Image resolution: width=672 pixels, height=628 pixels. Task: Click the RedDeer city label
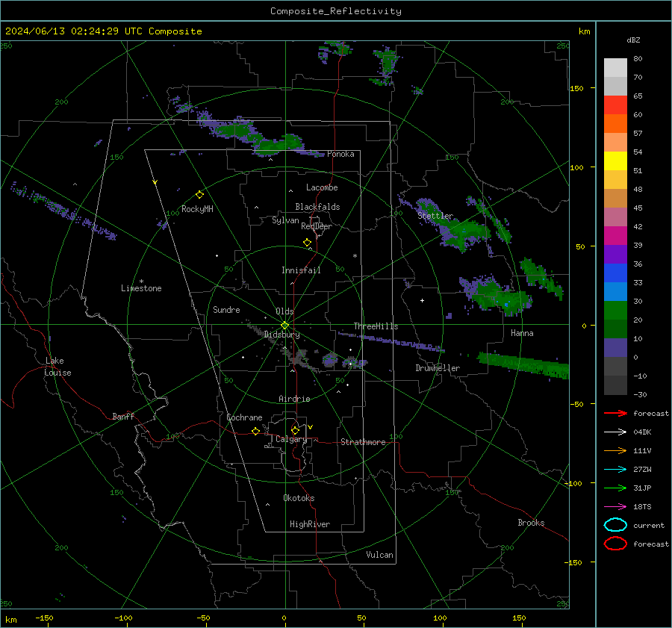tap(317, 226)
